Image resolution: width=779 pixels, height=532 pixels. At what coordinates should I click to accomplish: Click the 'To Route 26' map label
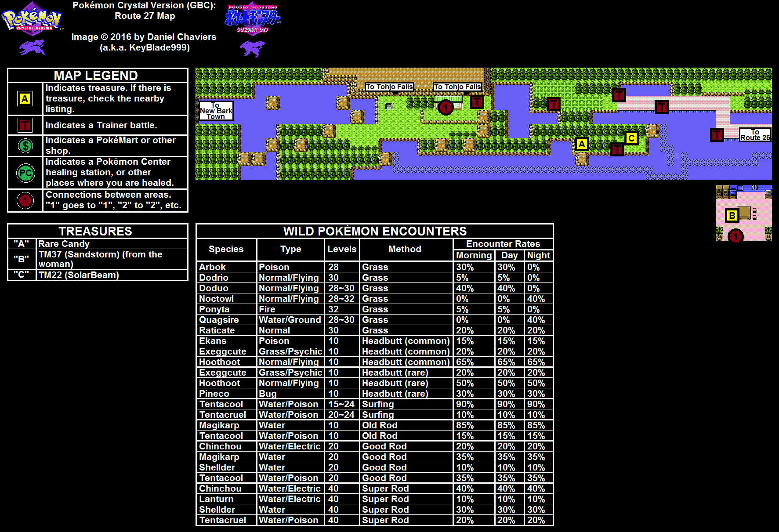(x=755, y=135)
